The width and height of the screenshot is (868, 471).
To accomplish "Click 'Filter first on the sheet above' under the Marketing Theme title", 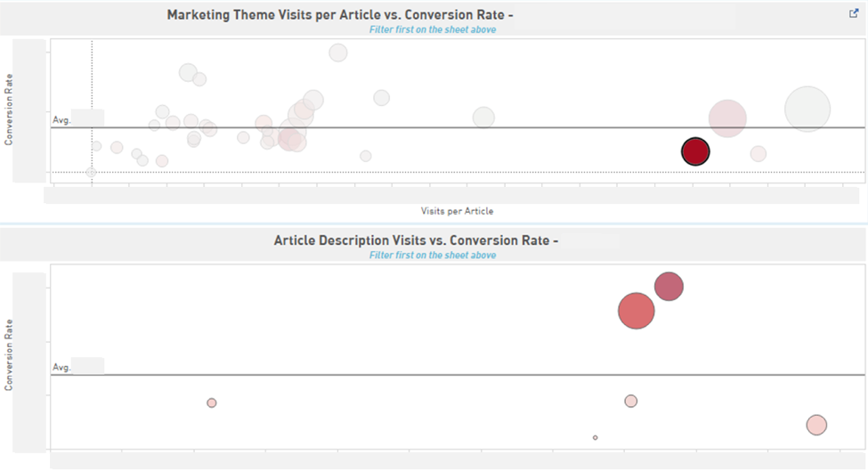I will (433, 29).
